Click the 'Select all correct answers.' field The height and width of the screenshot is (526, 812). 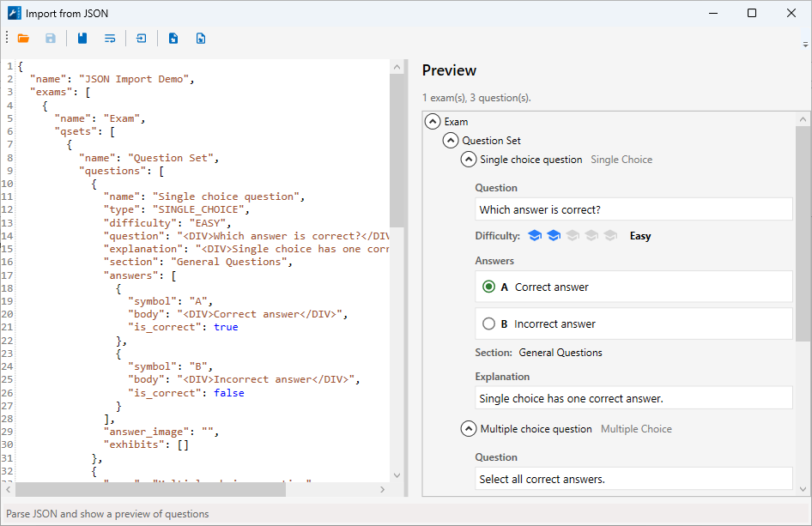[x=633, y=479]
